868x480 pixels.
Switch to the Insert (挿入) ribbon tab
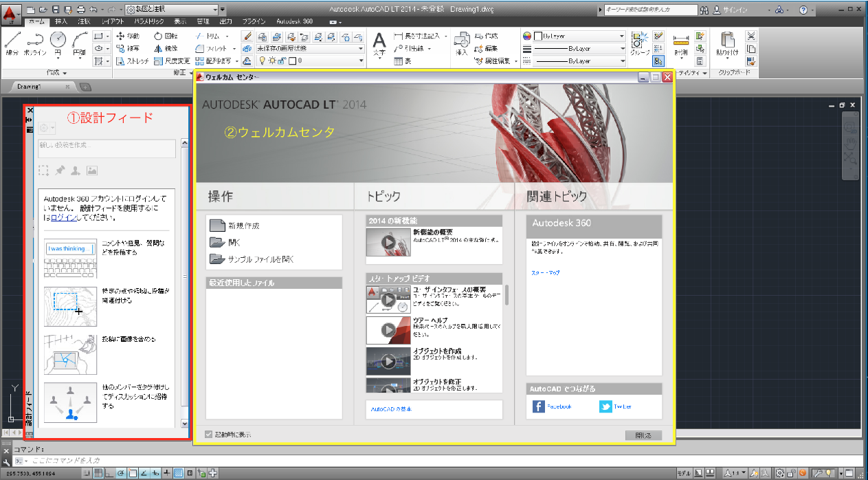[x=61, y=22]
